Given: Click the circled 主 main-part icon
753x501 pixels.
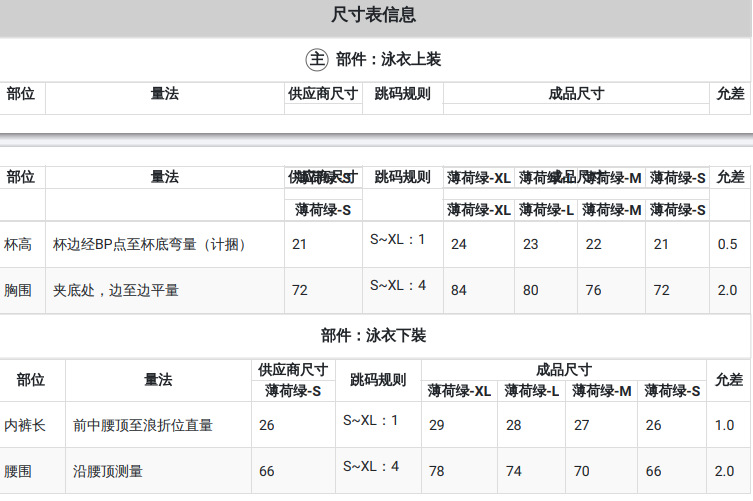Looking at the screenshot, I should coord(317,60).
